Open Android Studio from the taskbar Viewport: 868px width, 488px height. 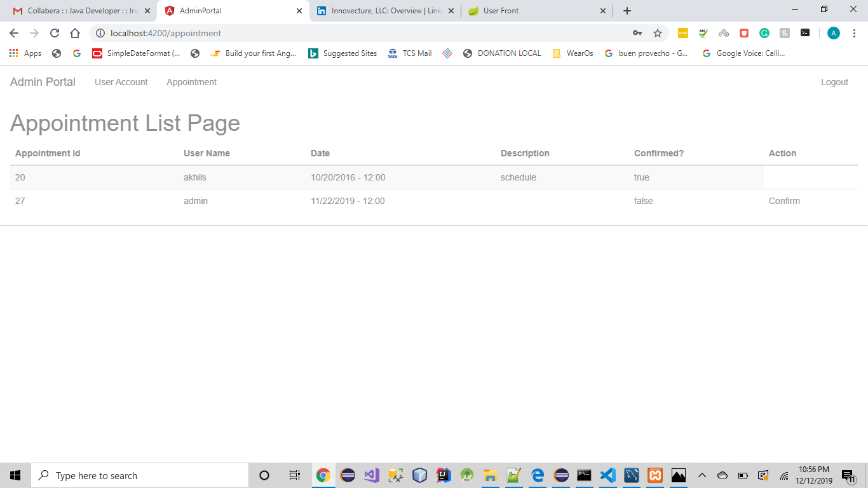467,475
